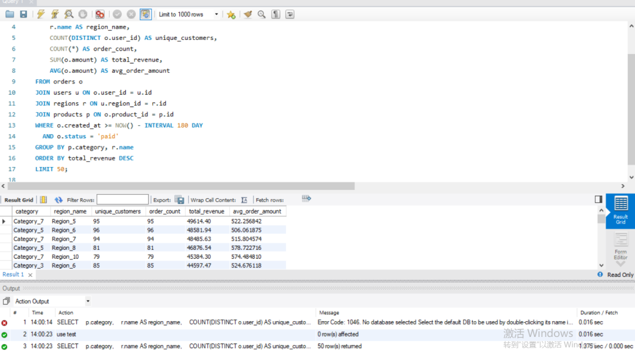
Task: Sort by the total_revenue column header
Action: point(206,211)
